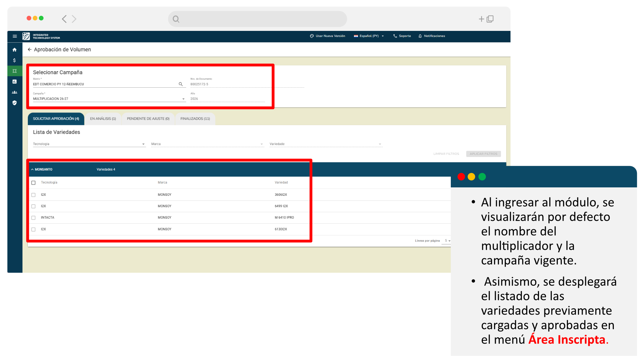
Task: Click the browser address bar
Action: (x=258, y=19)
